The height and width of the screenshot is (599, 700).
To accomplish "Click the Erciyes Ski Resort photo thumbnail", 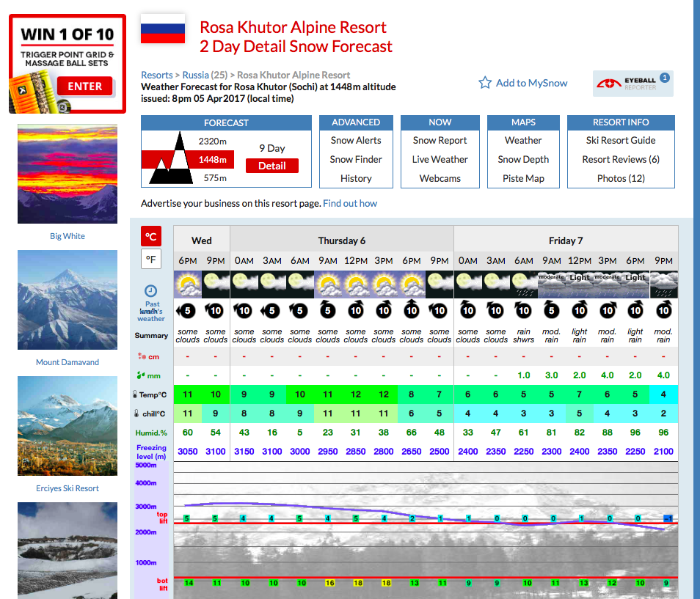I will (68, 426).
